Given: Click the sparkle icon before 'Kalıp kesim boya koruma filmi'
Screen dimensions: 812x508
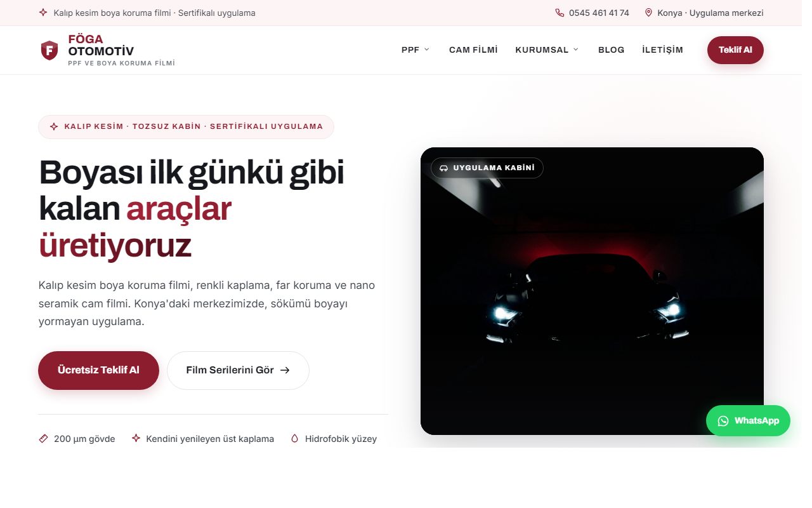Looking at the screenshot, I should (x=43, y=13).
